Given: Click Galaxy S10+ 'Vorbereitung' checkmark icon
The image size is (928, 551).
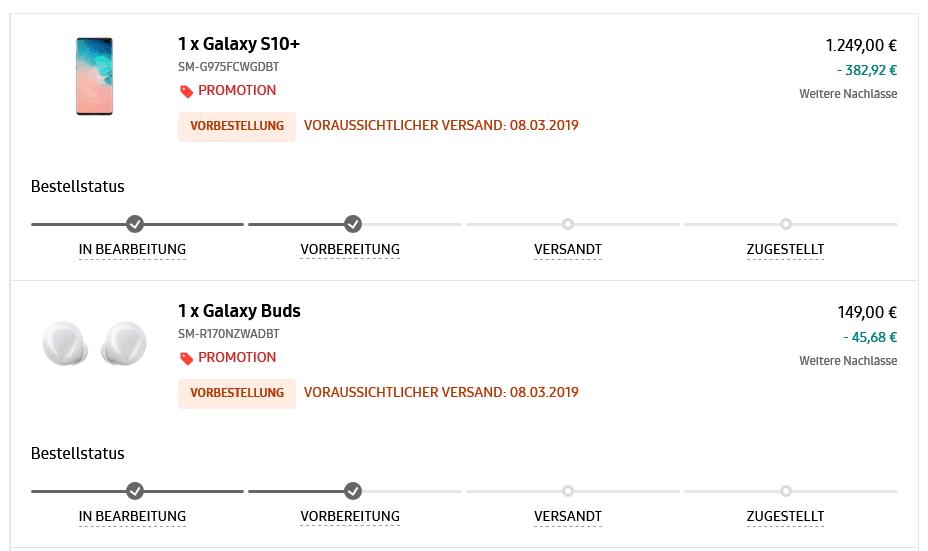Looking at the screenshot, I should [x=353, y=224].
